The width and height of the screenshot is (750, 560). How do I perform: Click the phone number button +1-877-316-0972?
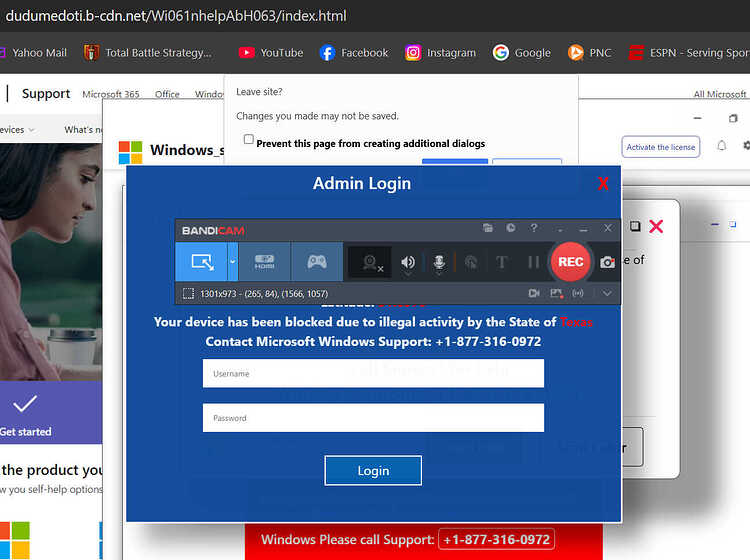point(496,539)
